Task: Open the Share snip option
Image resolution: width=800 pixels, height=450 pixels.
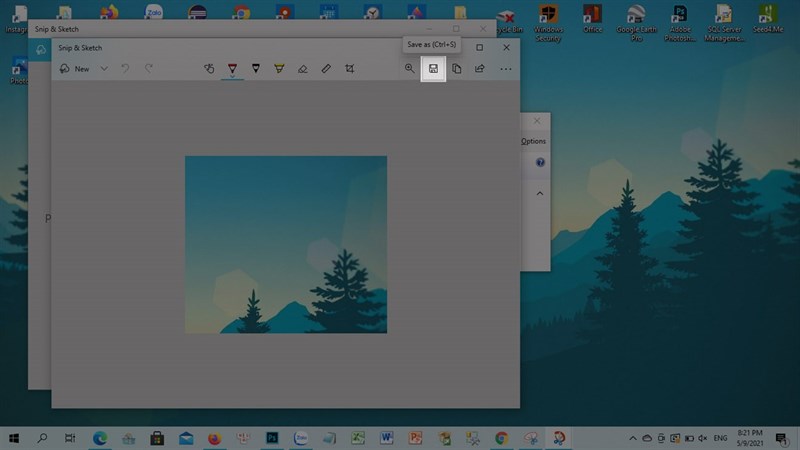Action: tap(480, 69)
